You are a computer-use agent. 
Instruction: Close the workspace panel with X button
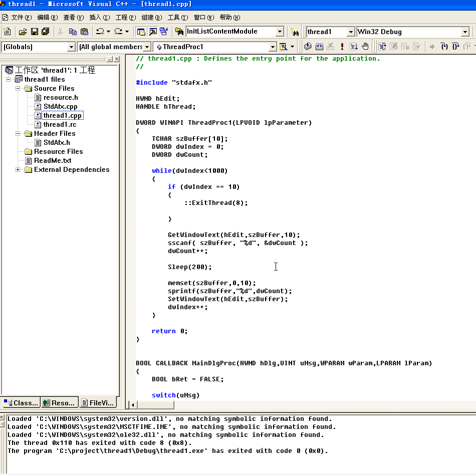[117, 59]
